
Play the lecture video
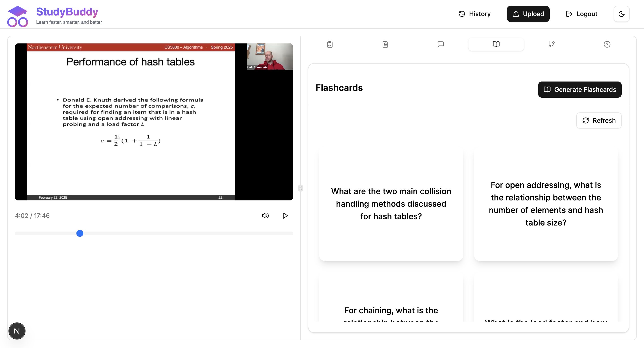click(x=285, y=216)
